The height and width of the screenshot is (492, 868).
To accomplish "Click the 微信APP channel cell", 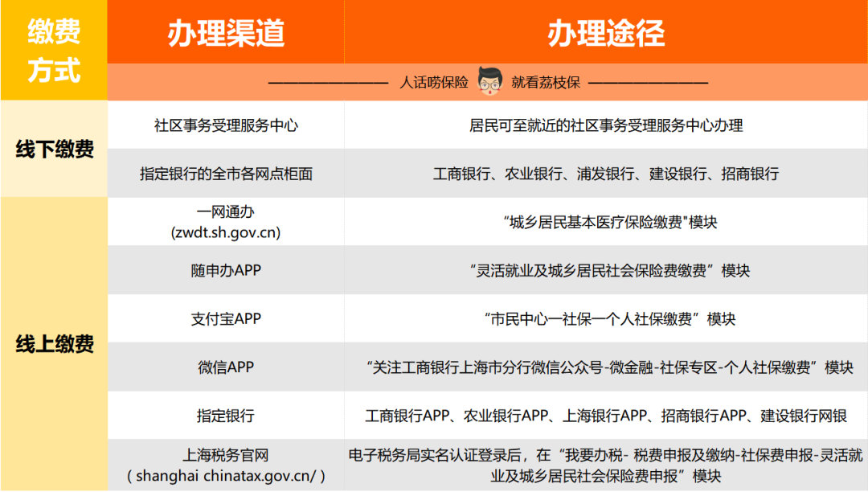I will (x=226, y=367).
